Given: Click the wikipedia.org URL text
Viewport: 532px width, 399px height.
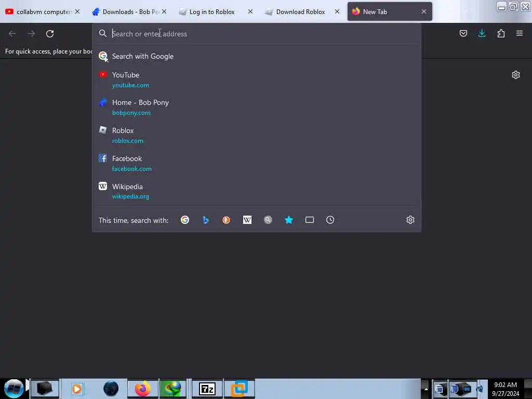Looking at the screenshot, I should tap(130, 196).
